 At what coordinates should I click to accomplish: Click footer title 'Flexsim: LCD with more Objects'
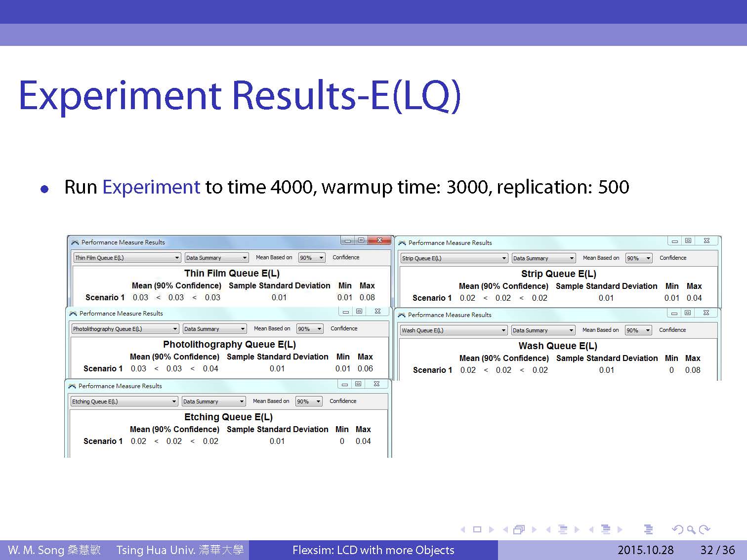[x=373, y=550]
